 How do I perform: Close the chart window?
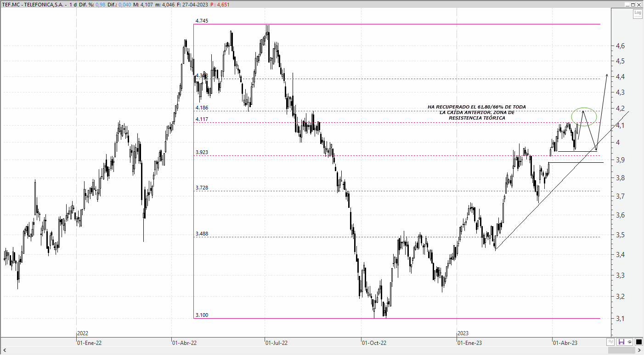639,4
